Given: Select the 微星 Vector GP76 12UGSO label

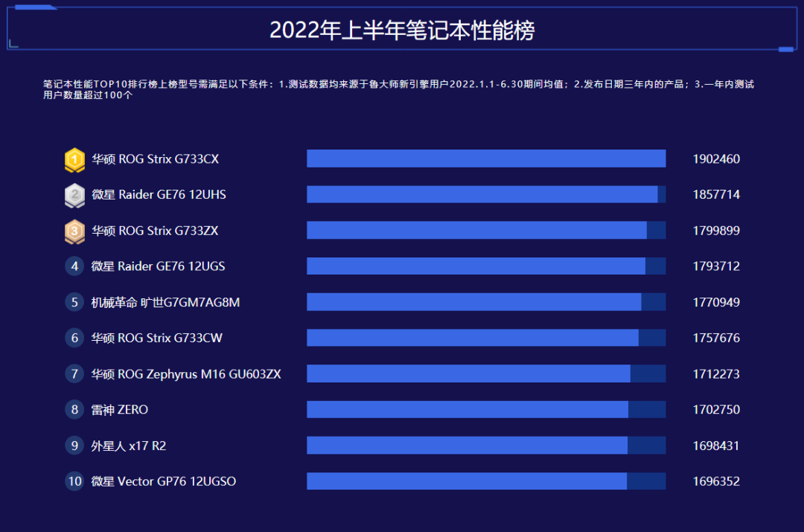Looking at the screenshot, I should [164, 481].
